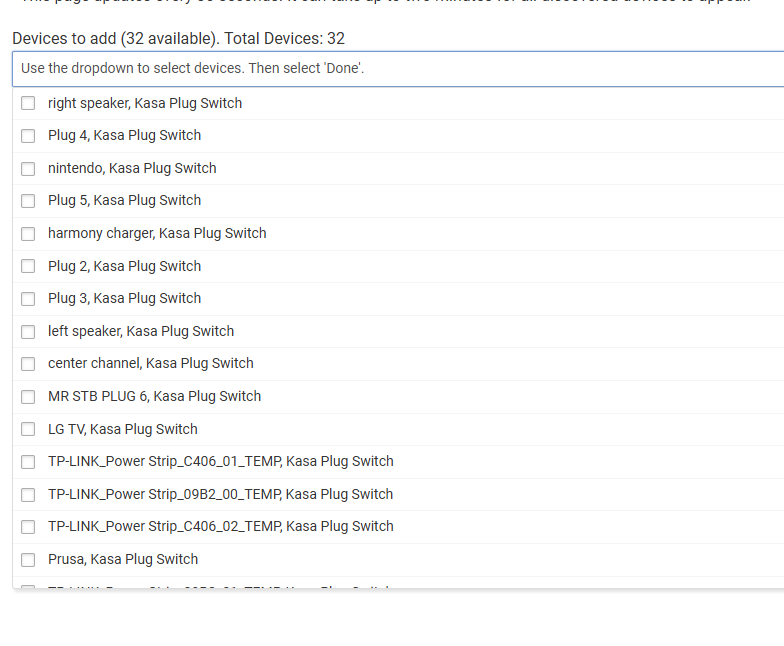
Task: Tick the Plug 2 checkbox
Action: point(28,267)
